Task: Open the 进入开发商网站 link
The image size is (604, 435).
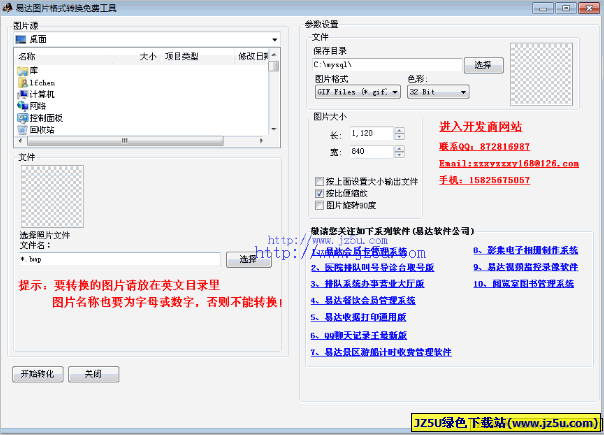Action: click(x=480, y=126)
